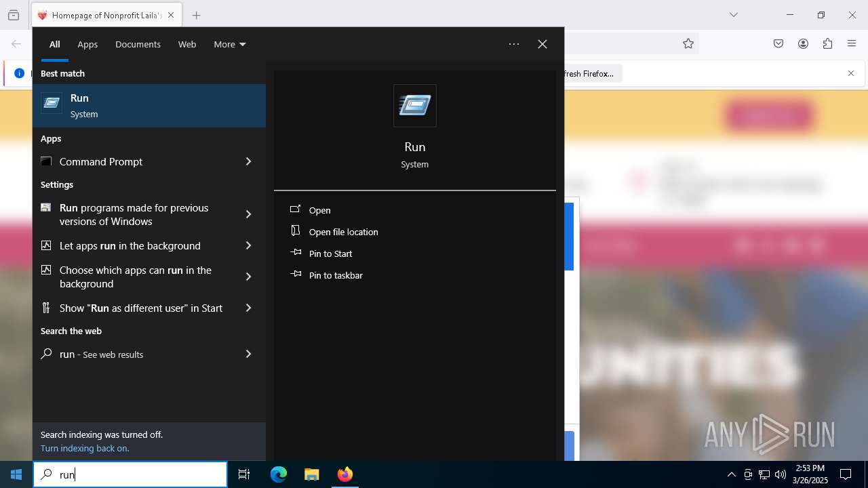Screen dimensions: 868x488
Task: Open the Firefox hamburger application menu
Action: (852, 43)
